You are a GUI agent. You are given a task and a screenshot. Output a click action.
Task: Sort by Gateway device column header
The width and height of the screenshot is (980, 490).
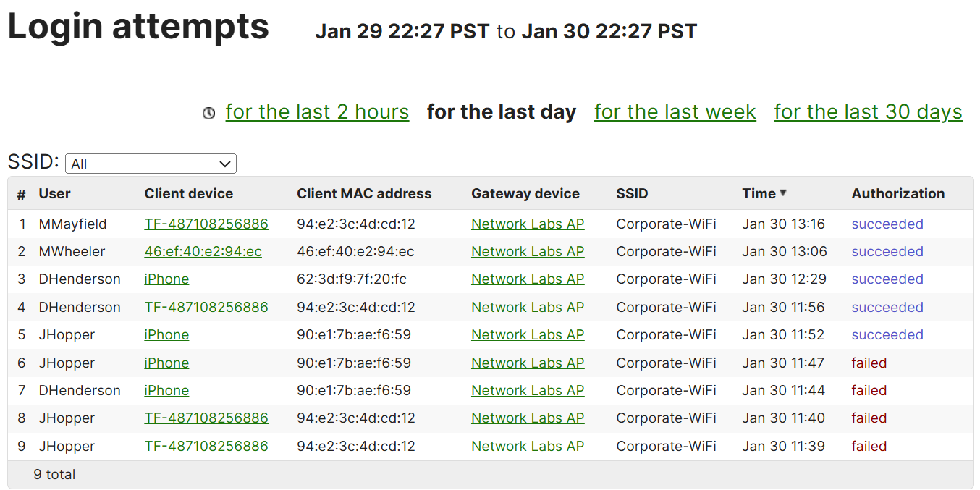[525, 193]
